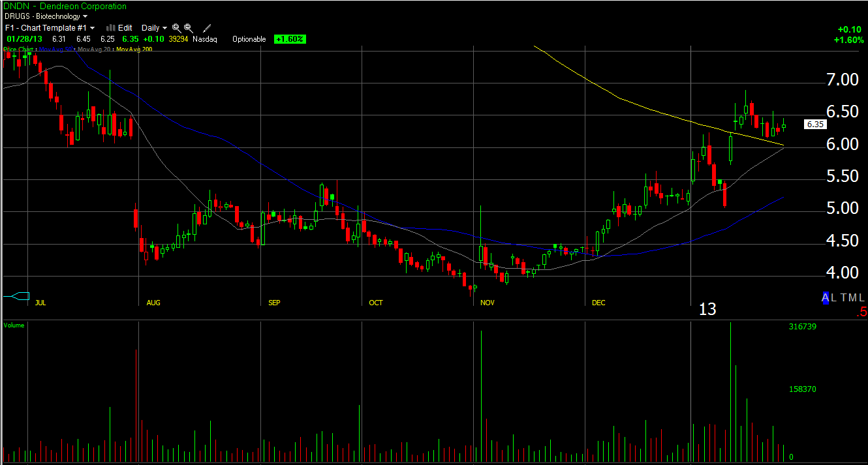Click the OCT month marker

[x=376, y=303]
